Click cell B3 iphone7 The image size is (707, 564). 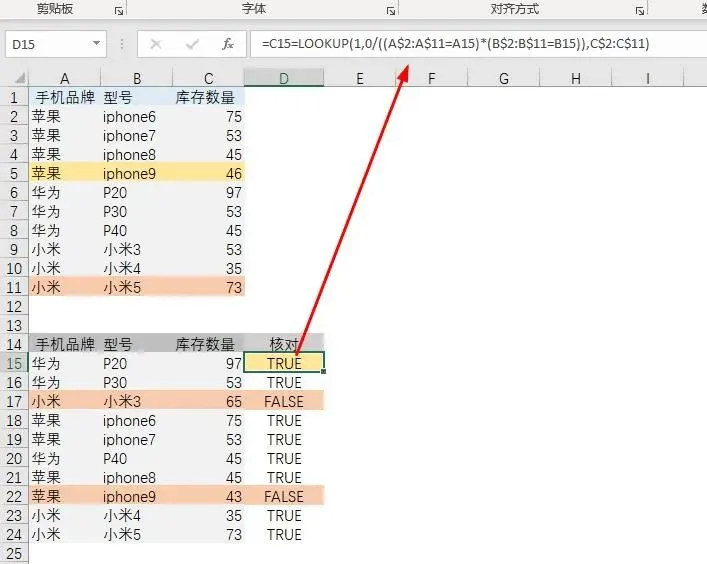pyautogui.click(x=137, y=136)
